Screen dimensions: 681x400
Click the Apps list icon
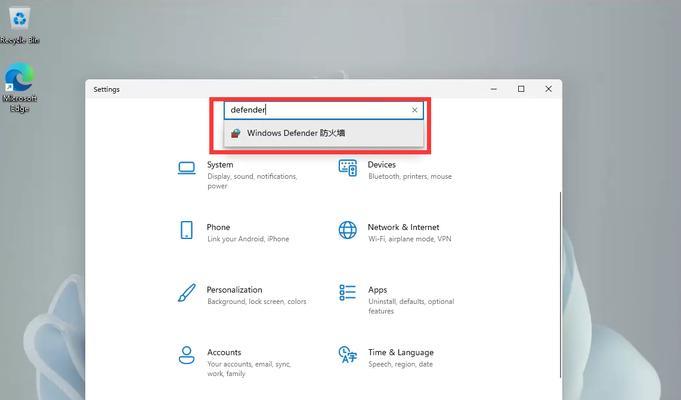click(348, 293)
